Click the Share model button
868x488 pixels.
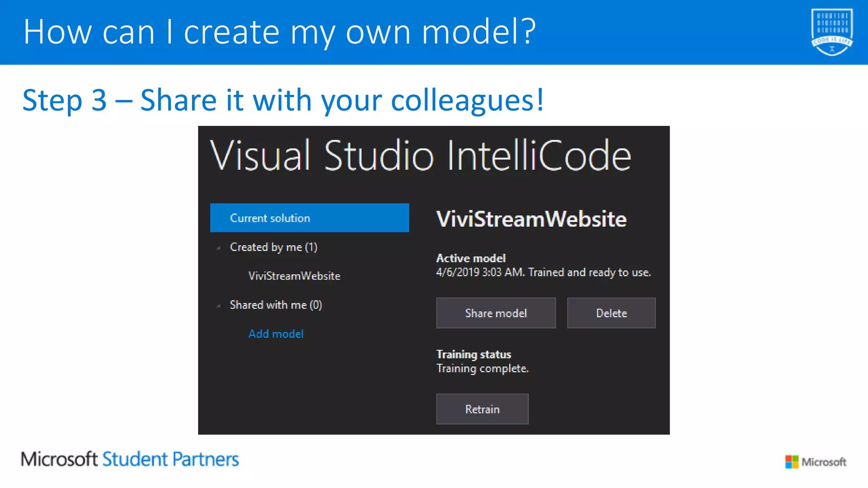[496, 313]
